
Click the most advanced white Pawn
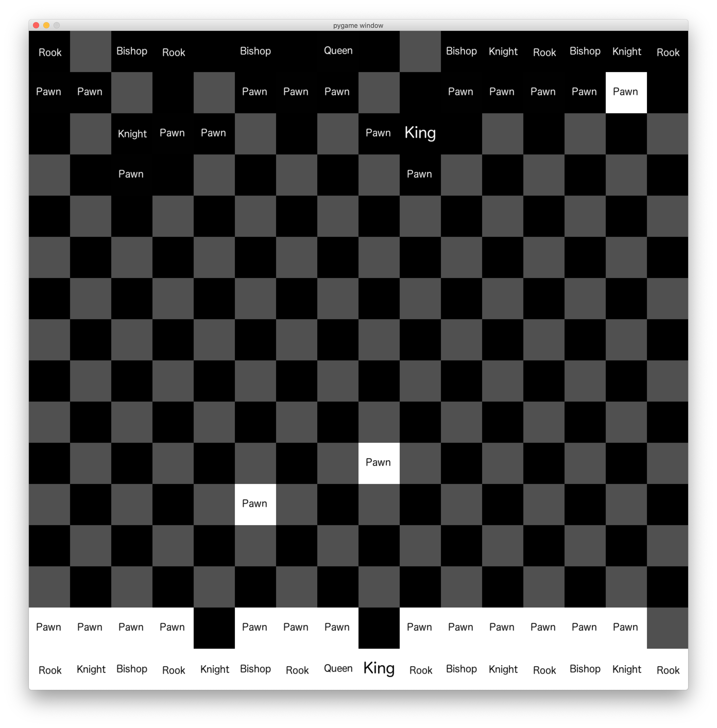pyautogui.click(x=379, y=463)
